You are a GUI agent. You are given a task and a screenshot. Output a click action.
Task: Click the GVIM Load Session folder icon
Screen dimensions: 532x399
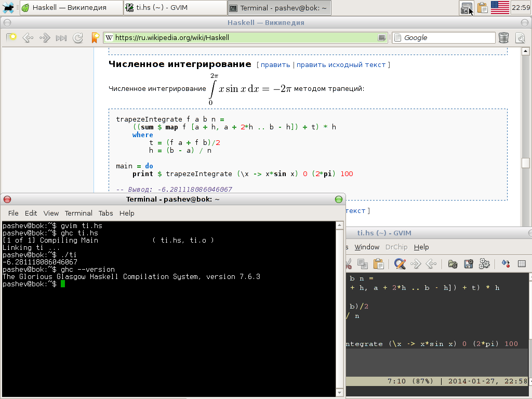click(453, 263)
